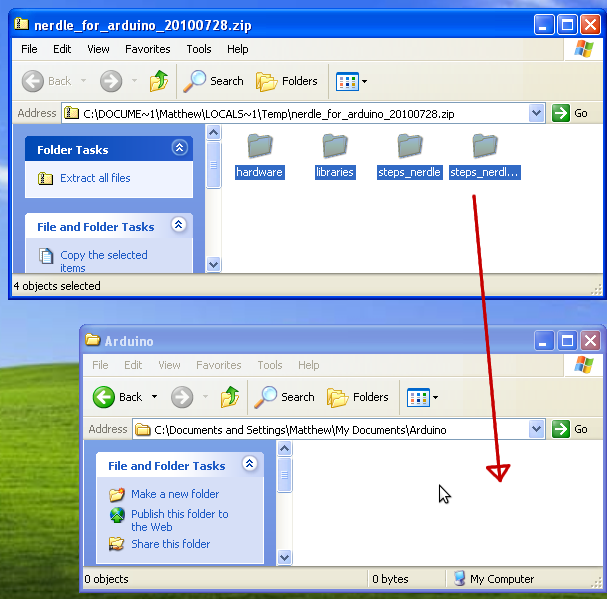
Task: Collapse File and Folder Tasks in Arduino window
Action: (x=250, y=463)
